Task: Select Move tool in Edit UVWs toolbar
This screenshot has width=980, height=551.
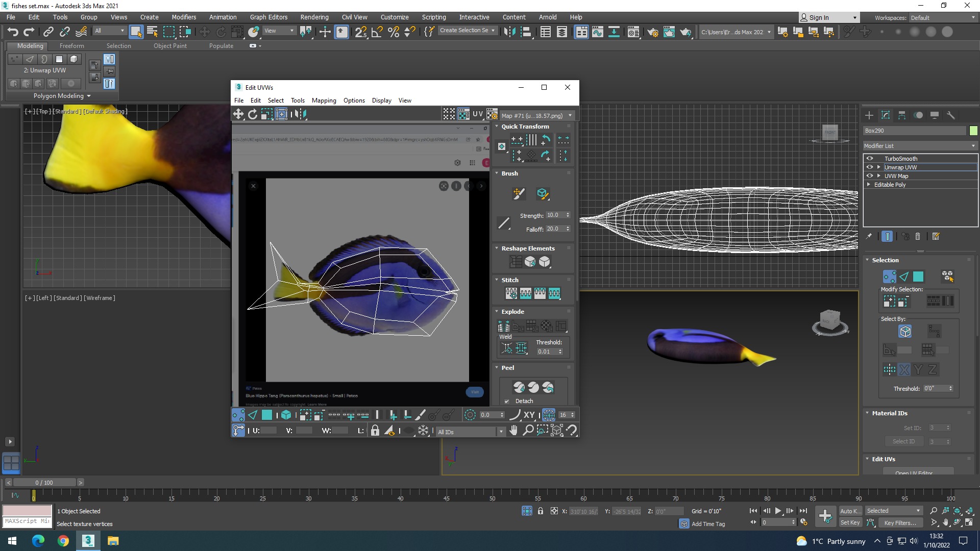Action: [x=238, y=114]
